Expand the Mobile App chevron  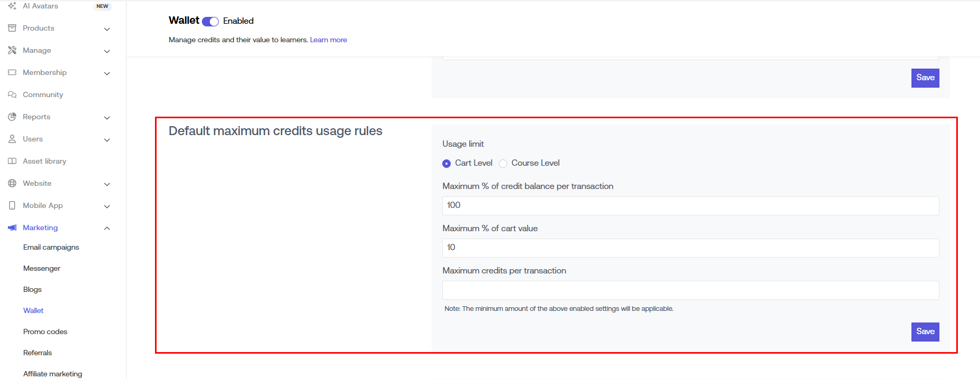click(x=107, y=206)
